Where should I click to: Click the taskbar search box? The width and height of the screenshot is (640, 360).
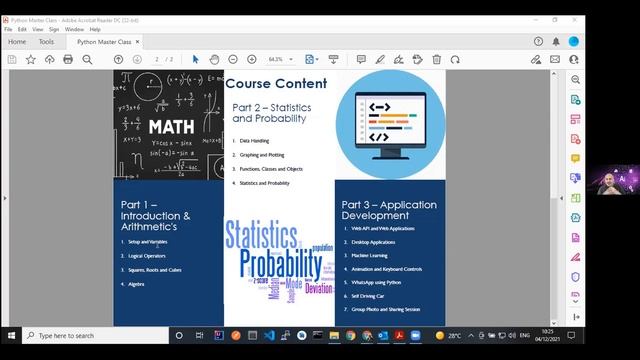click(x=96, y=336)
